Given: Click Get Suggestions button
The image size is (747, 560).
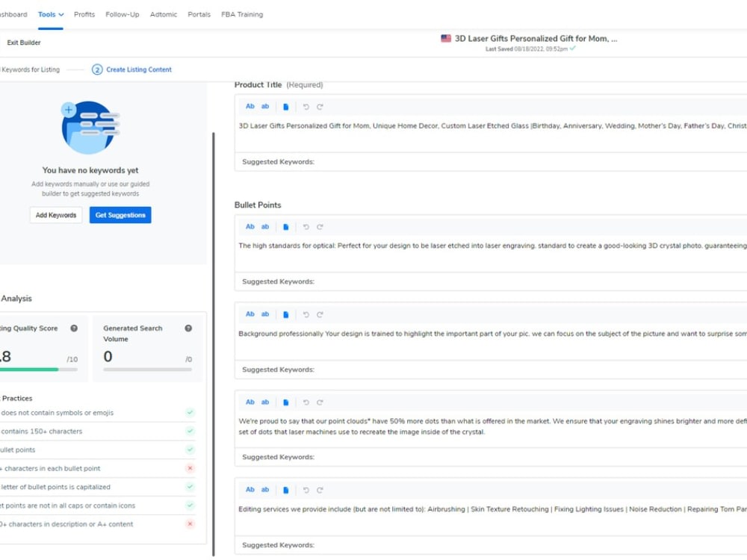Looking at the screenshot, I should (120, 215).
